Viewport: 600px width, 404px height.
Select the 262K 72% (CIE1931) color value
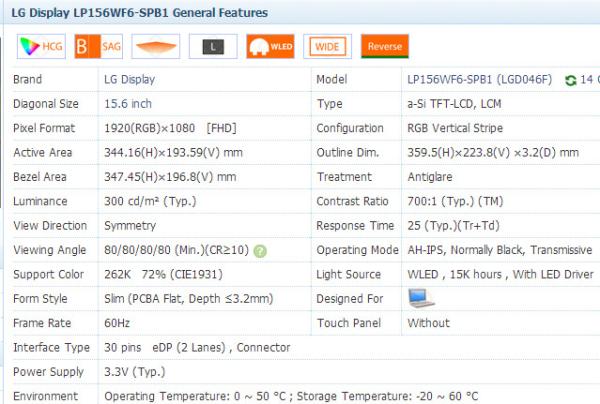coord(163,274)
